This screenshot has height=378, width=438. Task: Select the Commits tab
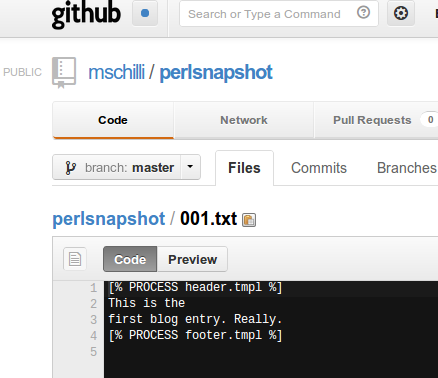point(319,168)
